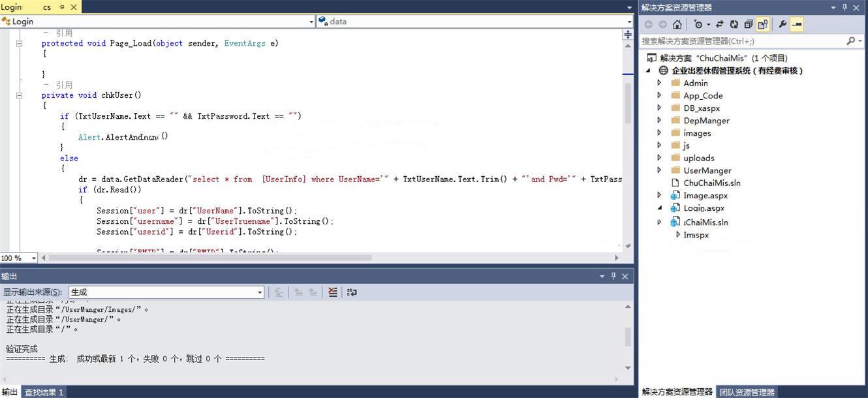
Task: Click the search magnifier in Solution Explorer
Action: click(850, 40)
